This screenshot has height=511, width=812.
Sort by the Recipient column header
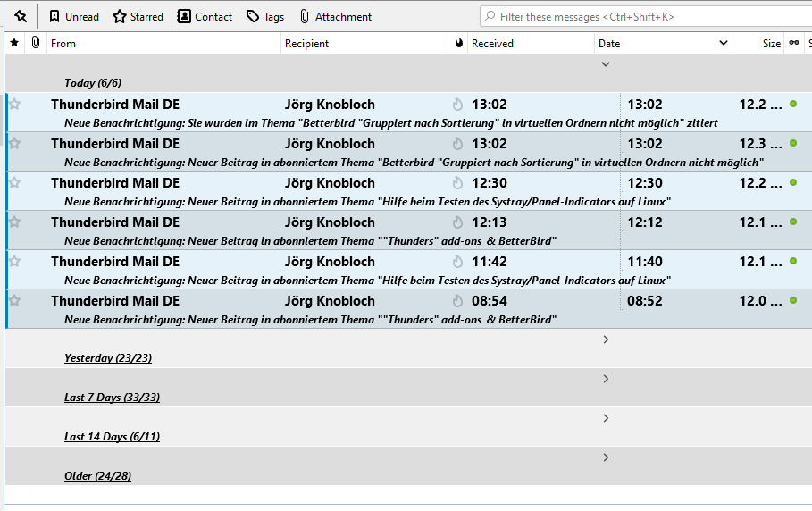tap(306, 44)
